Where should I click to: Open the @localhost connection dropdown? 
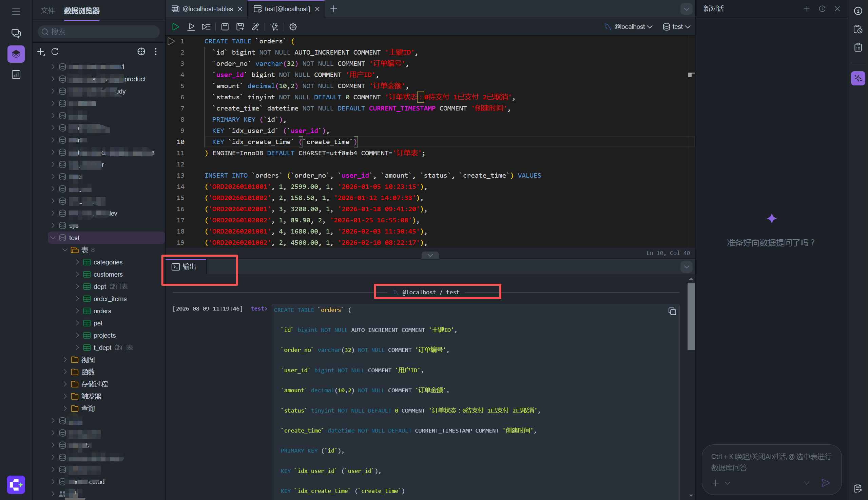coord(629,27)
